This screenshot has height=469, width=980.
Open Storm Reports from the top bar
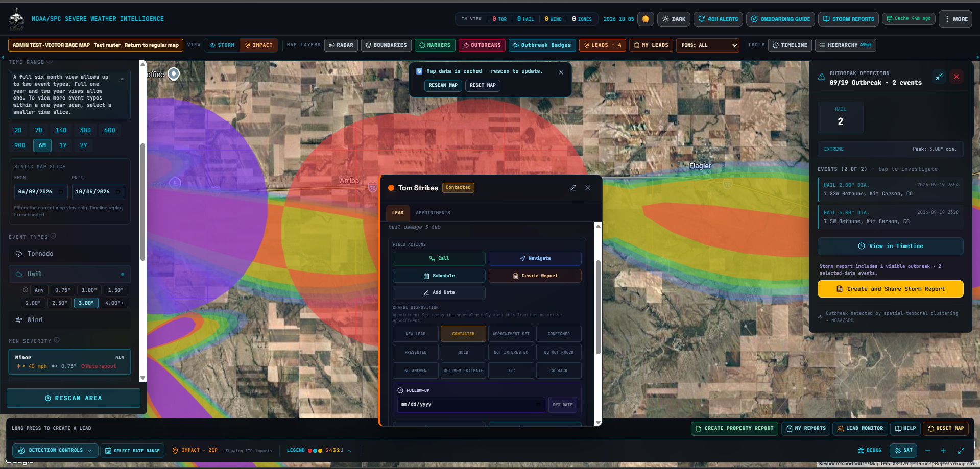click(848, 19)
